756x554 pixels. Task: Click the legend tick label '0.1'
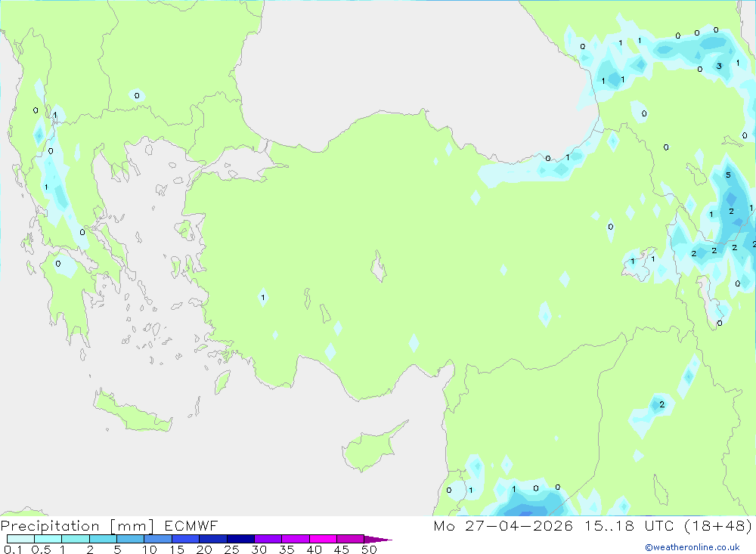point(13,549)
